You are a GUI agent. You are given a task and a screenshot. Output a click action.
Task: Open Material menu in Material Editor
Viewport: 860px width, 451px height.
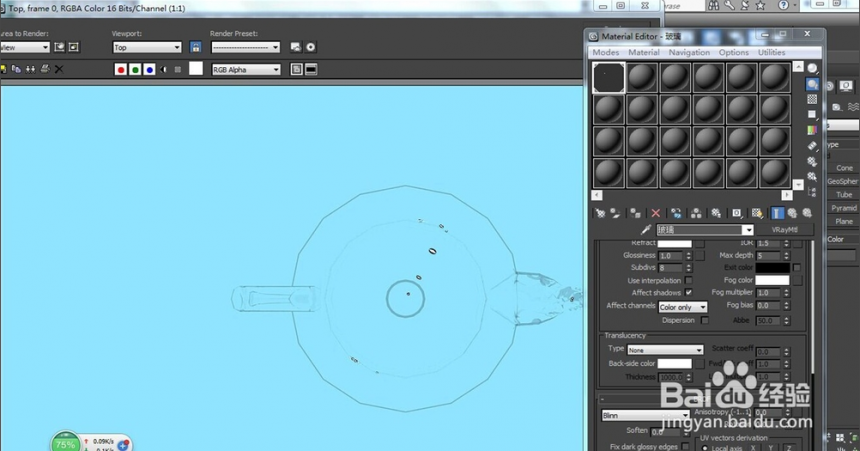pos(643,52)
